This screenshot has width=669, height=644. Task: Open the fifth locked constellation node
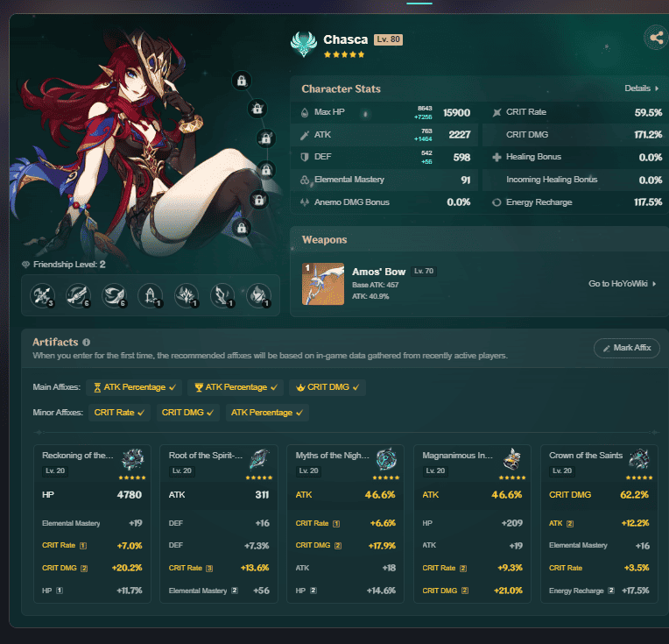point(258,200)
